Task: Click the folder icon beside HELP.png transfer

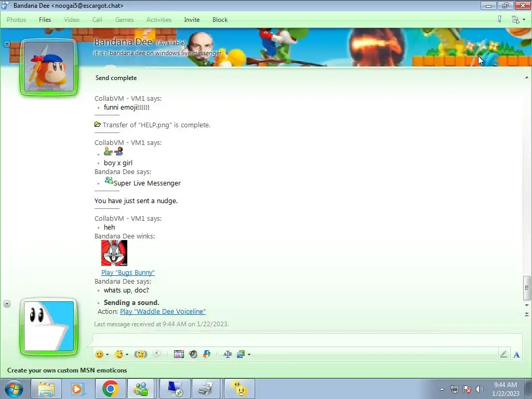Action: click(x=98, y=125)
